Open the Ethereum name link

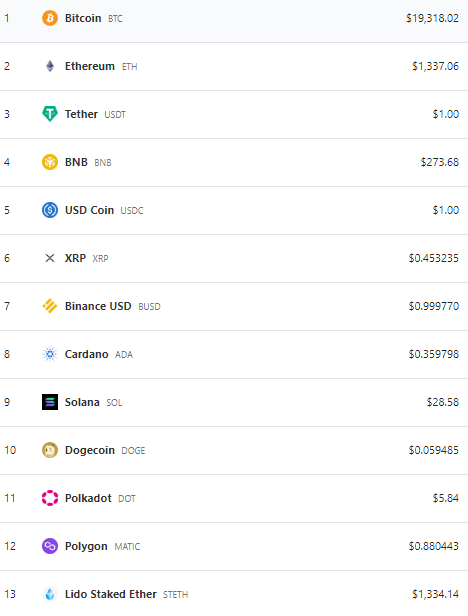click(90, 66)
